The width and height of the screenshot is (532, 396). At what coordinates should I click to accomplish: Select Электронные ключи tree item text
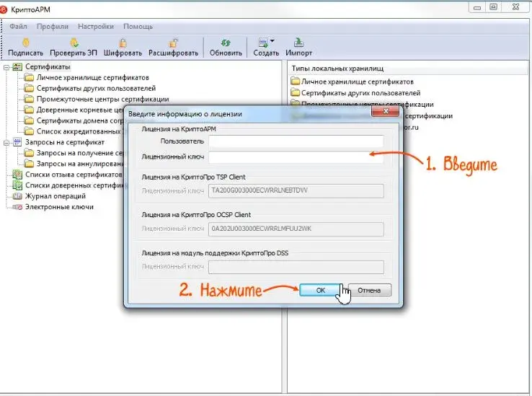coord(59,207)
